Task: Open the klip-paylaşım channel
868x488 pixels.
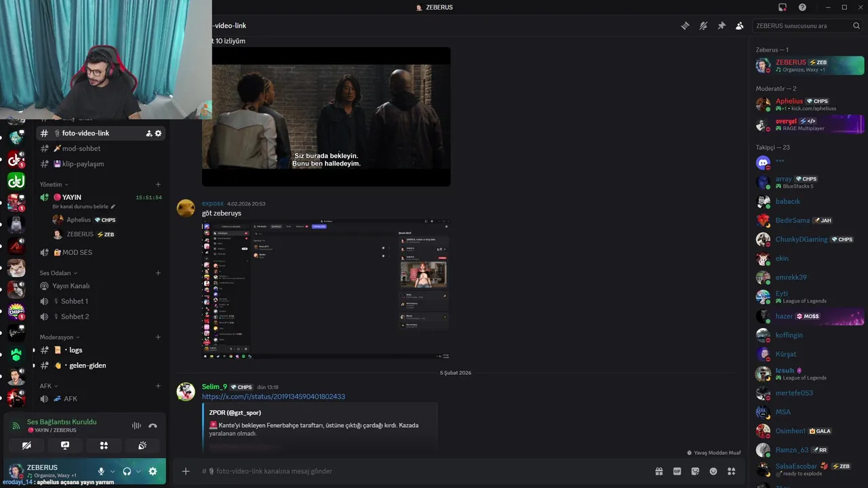Action: coord(100,164)
